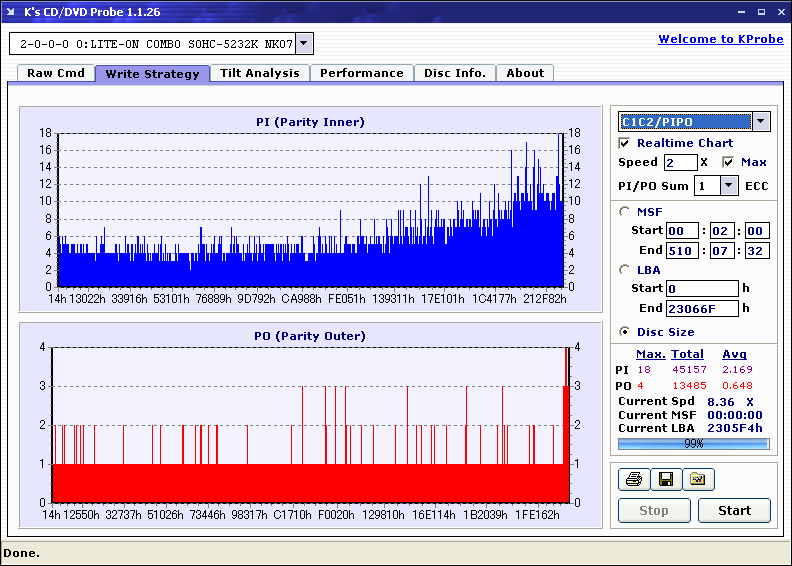Open the LITE-ON drive selection dropdown
The height and width of the screenshot is (566, 792).
305,44
